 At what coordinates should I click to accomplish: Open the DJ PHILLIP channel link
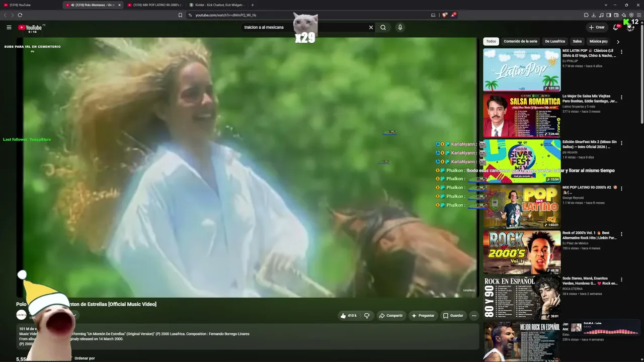tap(571, 61)
